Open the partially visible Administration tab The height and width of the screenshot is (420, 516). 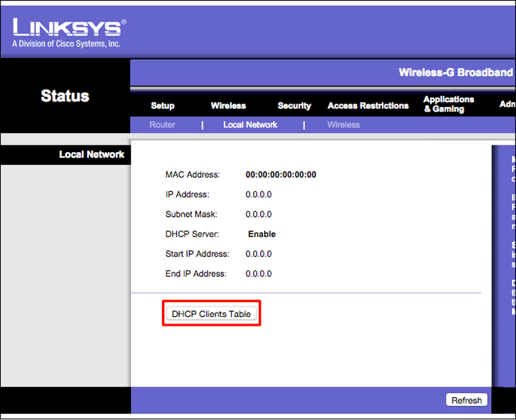[507, 104]
